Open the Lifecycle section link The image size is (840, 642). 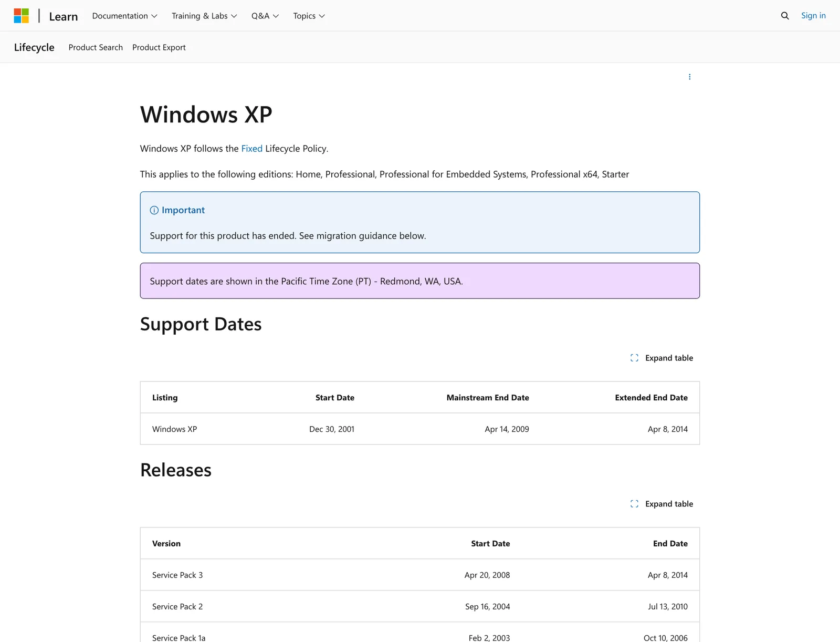[x=34, y=47]
